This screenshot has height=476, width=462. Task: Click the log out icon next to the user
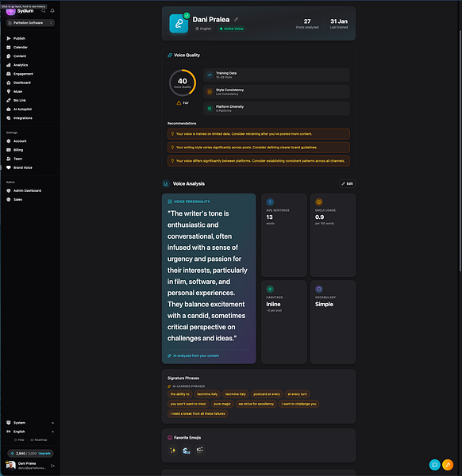tap(52, 466)
